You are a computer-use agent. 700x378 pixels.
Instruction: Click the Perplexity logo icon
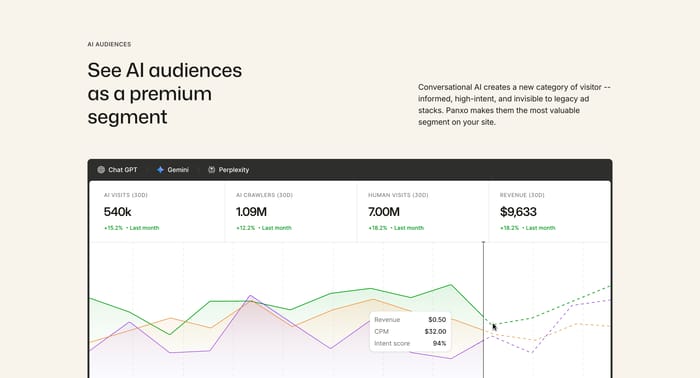click(x=212, y=170)
